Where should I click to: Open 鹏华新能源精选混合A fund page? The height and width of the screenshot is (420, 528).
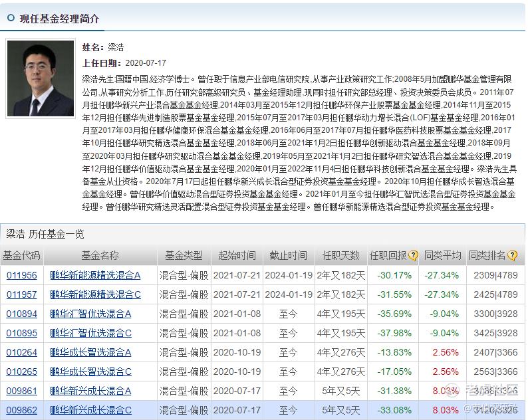pos(95,275)
